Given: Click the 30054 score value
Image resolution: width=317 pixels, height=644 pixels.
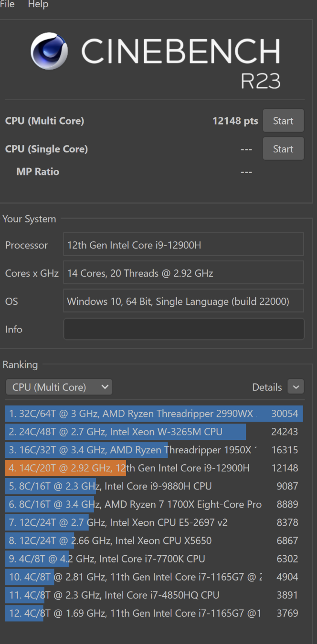Looking at the screenshot, I should coord(285,414).
